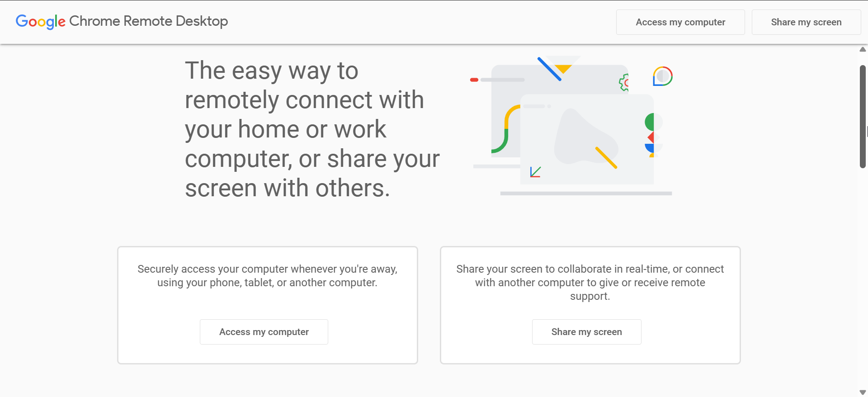868x397 pixels.
Task: Click the Chrome Remote Desktop title text
Action: pos(149,21)
